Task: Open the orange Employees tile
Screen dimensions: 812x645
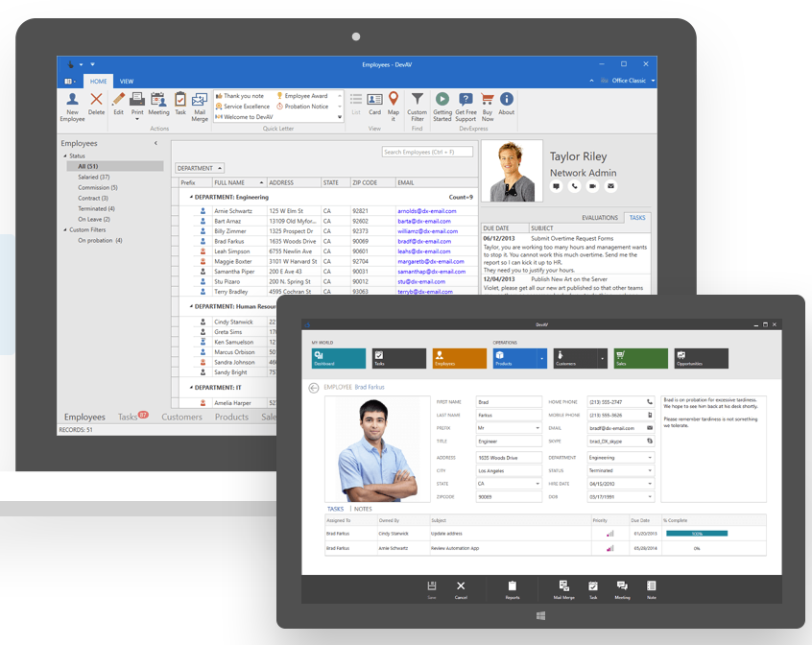Action: [460, 358]
